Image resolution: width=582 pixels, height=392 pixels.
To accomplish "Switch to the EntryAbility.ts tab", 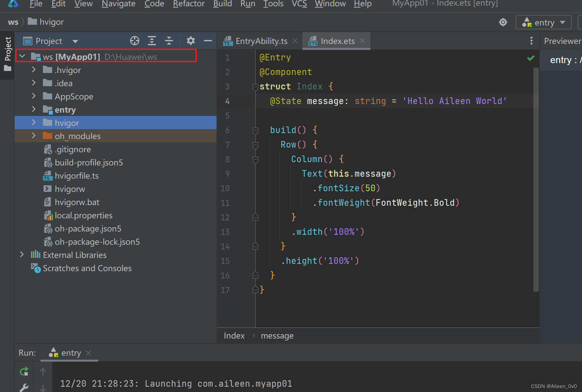I will coord(261,41).
